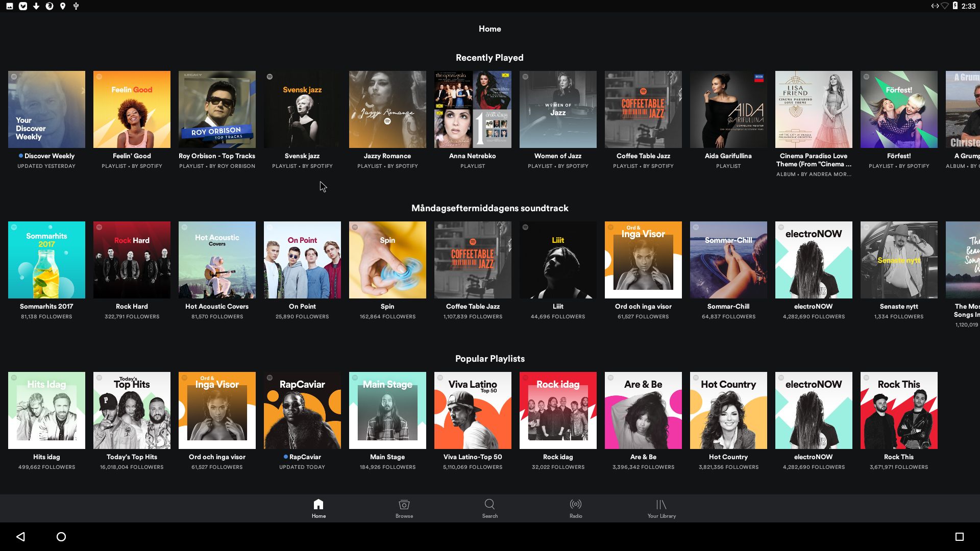
Task: Open Today's Top Hits cover
Action: pos(132,410)
